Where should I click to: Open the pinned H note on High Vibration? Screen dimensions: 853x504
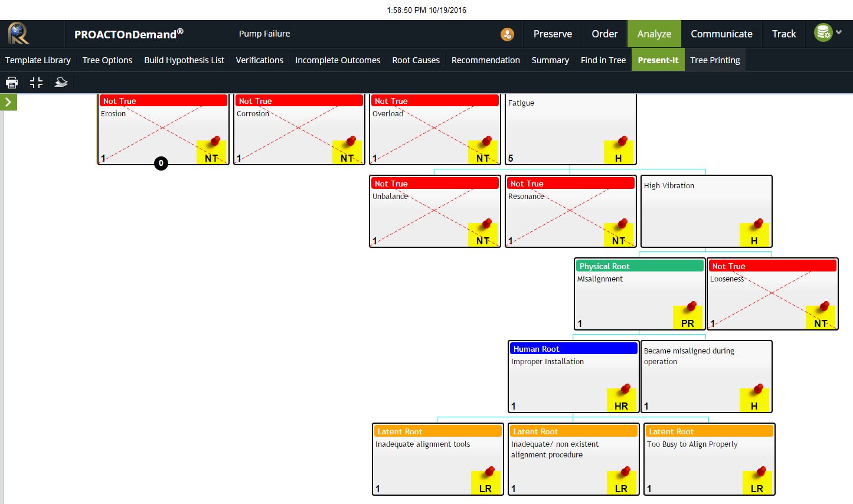[754, 234]
